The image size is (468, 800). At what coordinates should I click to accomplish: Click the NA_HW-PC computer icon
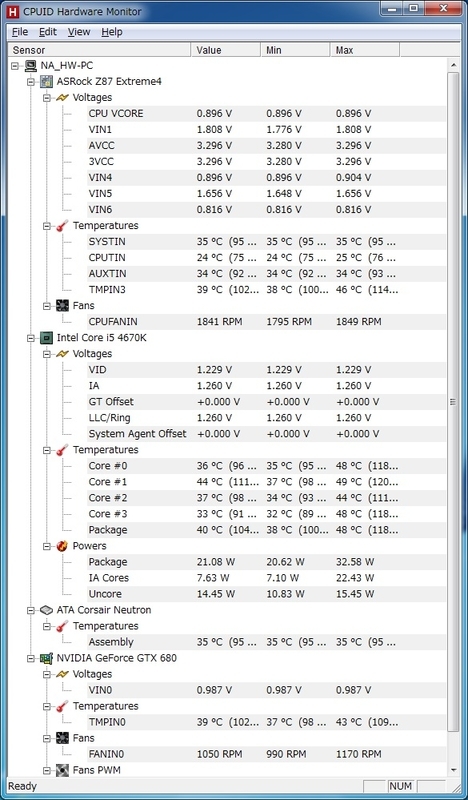tap(31, 65)
